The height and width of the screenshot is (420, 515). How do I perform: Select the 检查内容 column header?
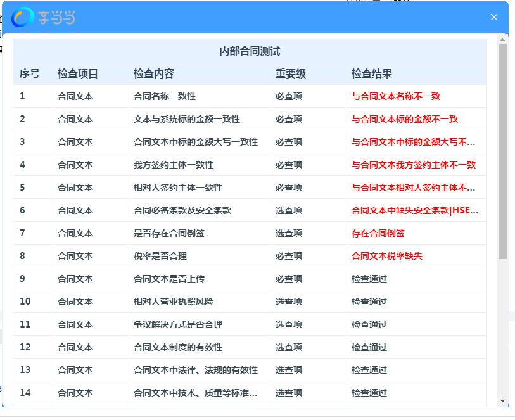154,73
